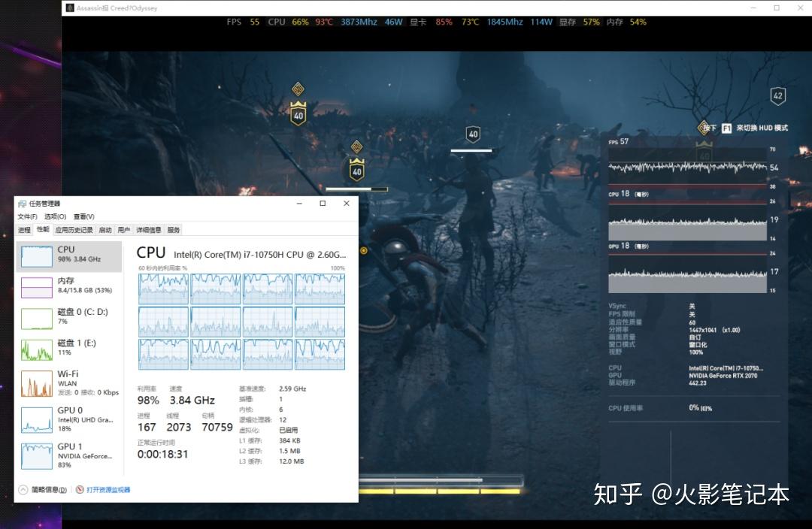This screenshot has height=529, width=812.
Task: Click the plain level 40 shield enemy marker
Action: click(474, 135)
